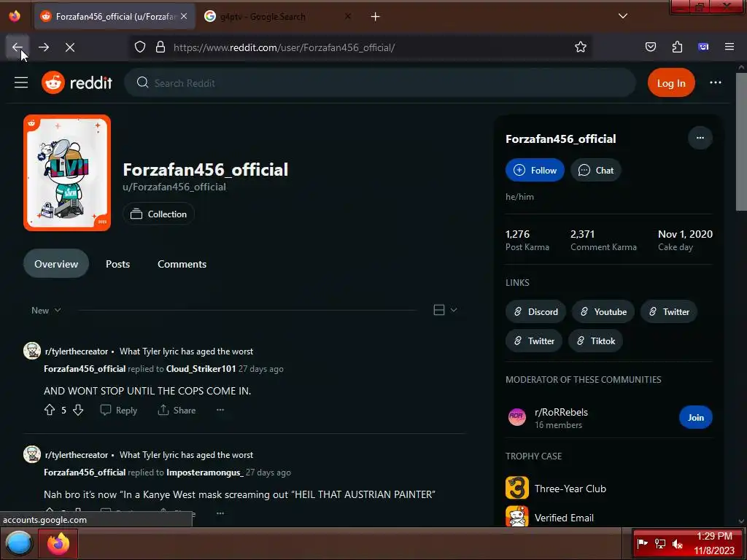Join the r/RoRRebels community
747x560 pixels.
695,418
